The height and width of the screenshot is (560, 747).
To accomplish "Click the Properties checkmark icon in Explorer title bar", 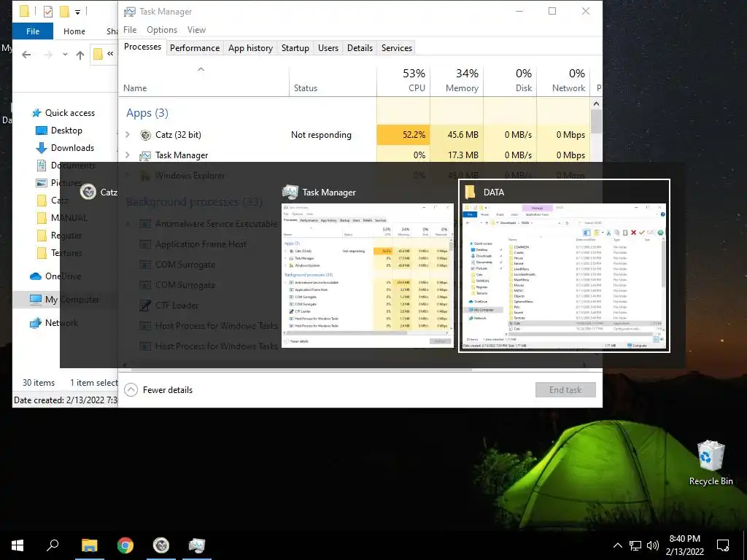I will click(48, 12).
